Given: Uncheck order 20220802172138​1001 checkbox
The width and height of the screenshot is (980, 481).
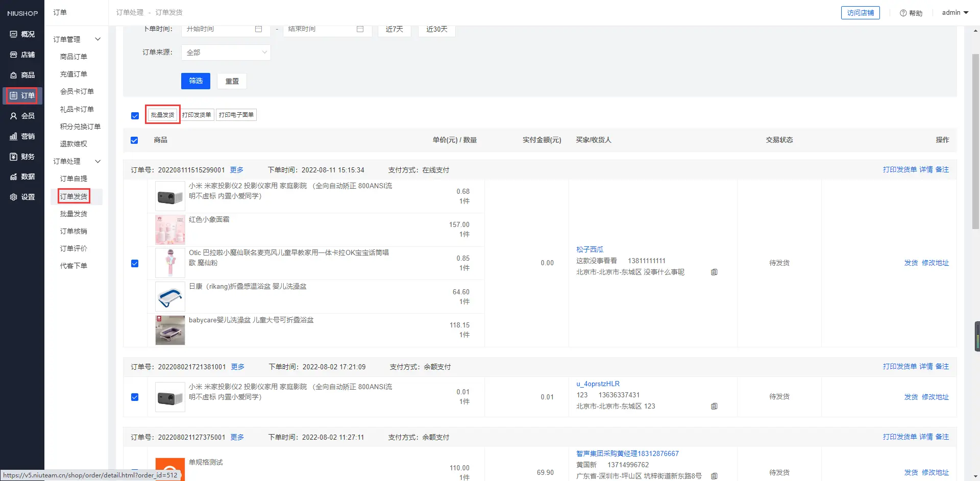Looking at the screenshot, I should 135,397.
